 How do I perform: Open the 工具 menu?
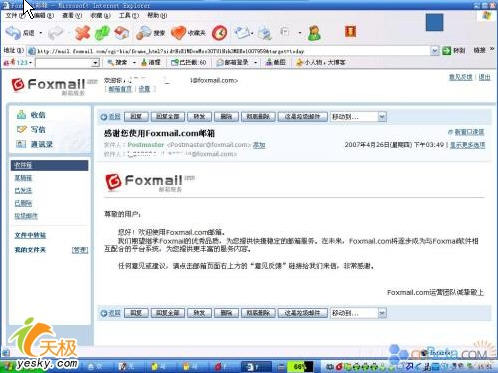[x=129, y=15]
